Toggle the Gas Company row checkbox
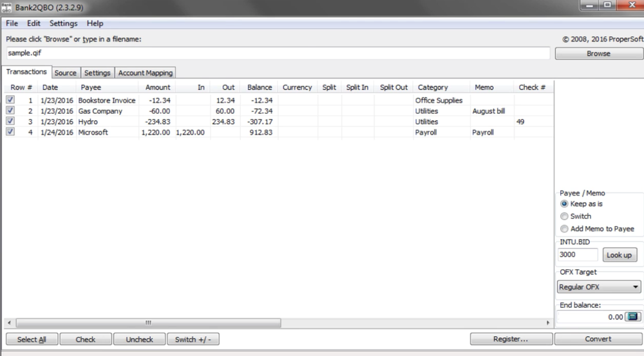The image size is (644, 356). [x=10, y=111]
